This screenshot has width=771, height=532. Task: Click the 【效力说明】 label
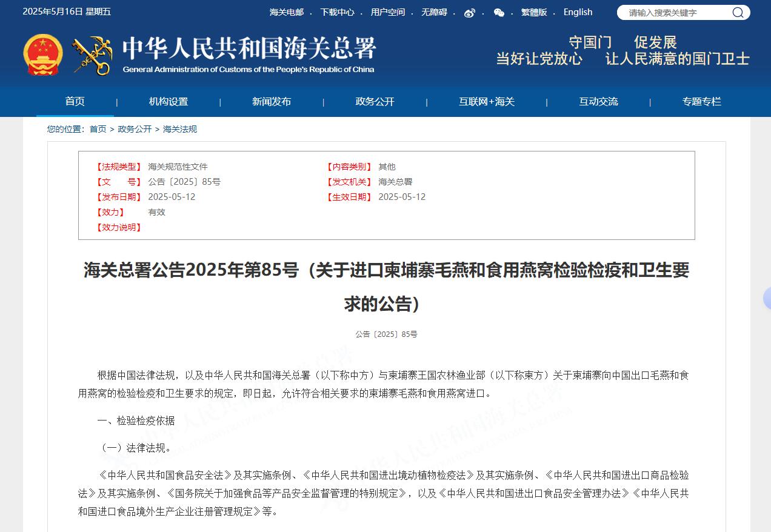119,227
